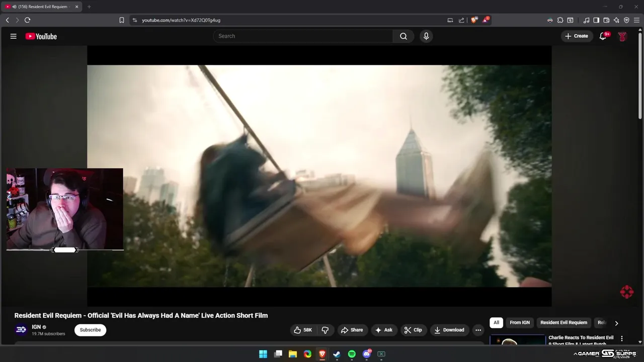This screenshot has height=362, width=644.
Task: Open Steam from taskbar
Action: 337,354
